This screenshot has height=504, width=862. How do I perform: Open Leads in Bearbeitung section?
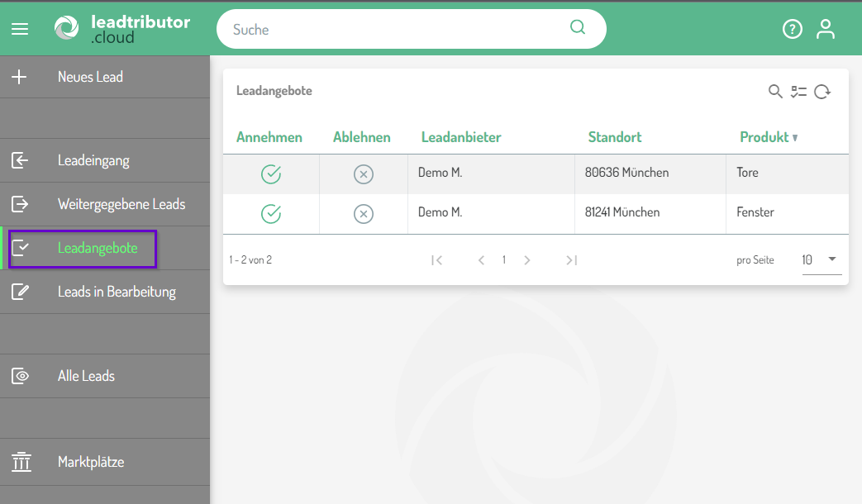click(x=117, y=292)
